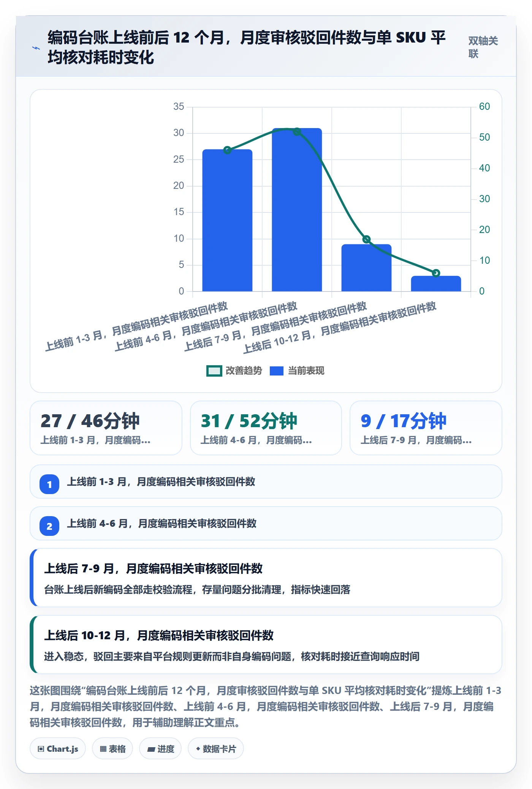The image size is (532, 789).
Task: Open the 31 / 52分钟 stat card
Action: click(x=266, y=428)
